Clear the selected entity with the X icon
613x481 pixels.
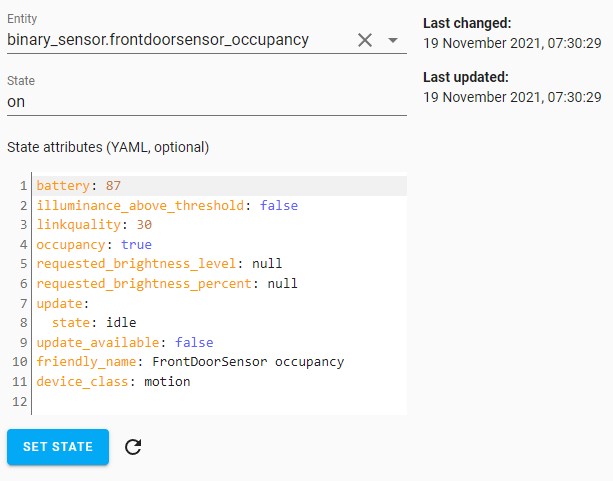[x=365, y=40]
